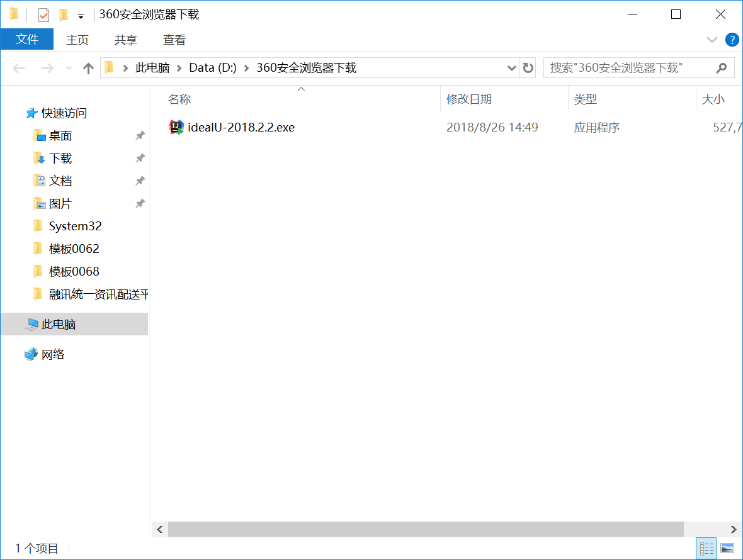
Task: Select 网络 in the navigation pane
Action: click(53, 354)
